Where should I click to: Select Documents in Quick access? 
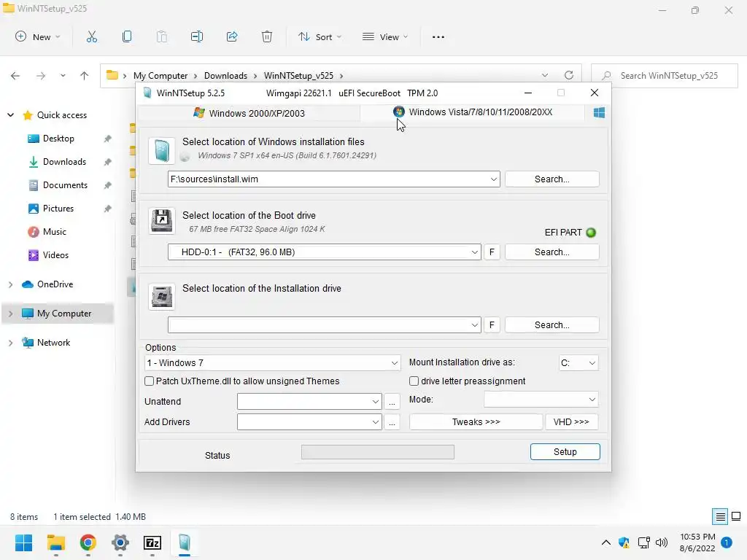pyautogui.click(x=65, y=185)
